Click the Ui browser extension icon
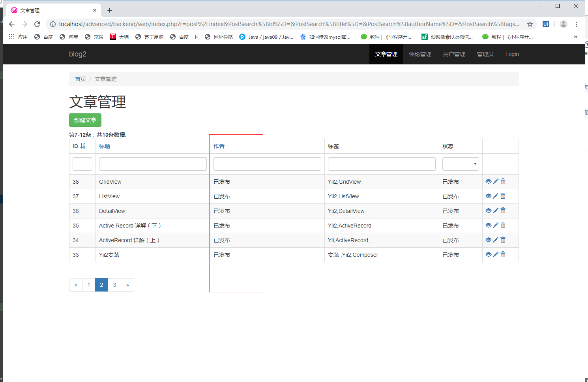Screen dimensions: 588x382 (545, 24)
